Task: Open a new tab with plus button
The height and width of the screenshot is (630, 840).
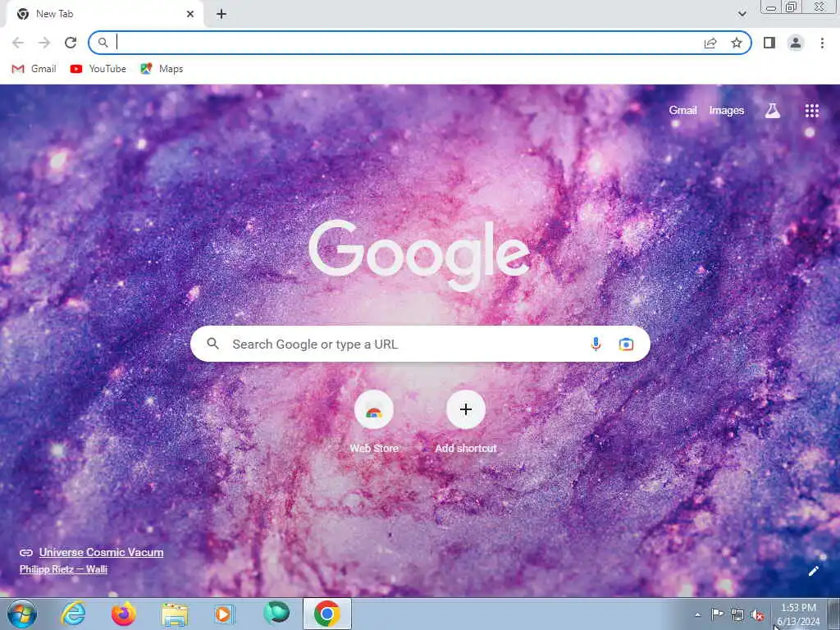Action: pyautogui.click(x=221, y=14)
